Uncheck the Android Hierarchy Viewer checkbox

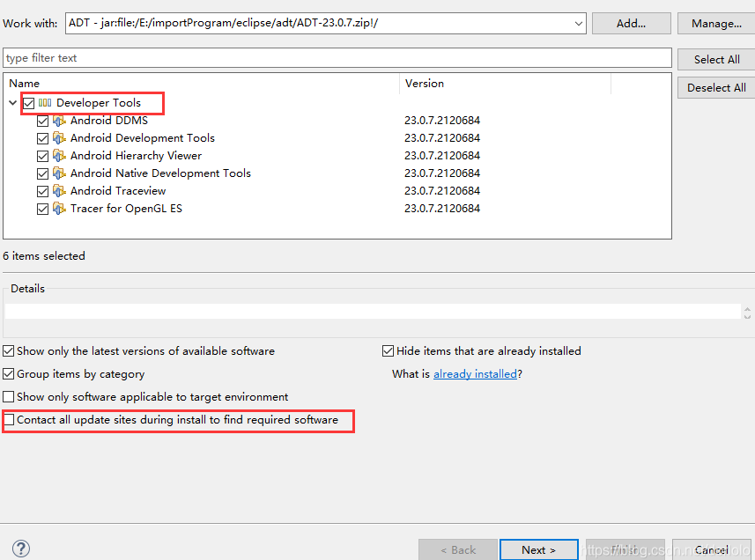[42, 157]
